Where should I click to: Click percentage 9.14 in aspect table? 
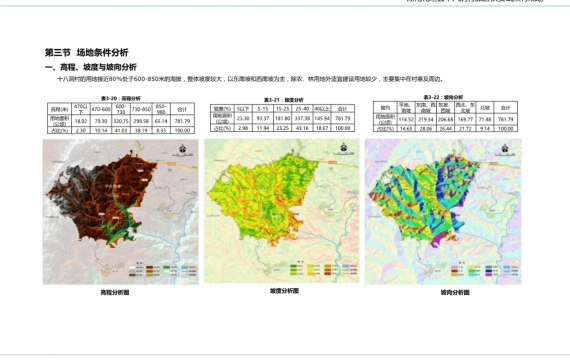click(485, 129)
